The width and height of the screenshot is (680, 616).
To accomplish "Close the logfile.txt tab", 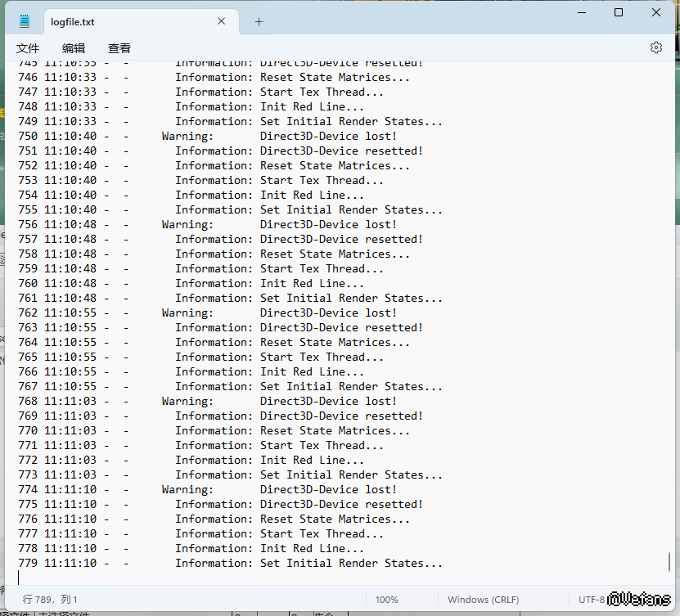I will click(x=221, y=22).
